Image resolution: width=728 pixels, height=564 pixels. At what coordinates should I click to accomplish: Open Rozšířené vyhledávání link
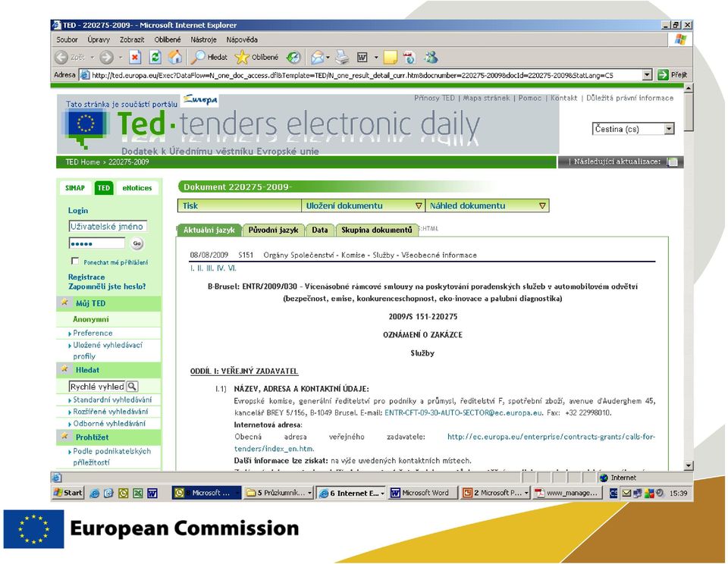point(111,412)
